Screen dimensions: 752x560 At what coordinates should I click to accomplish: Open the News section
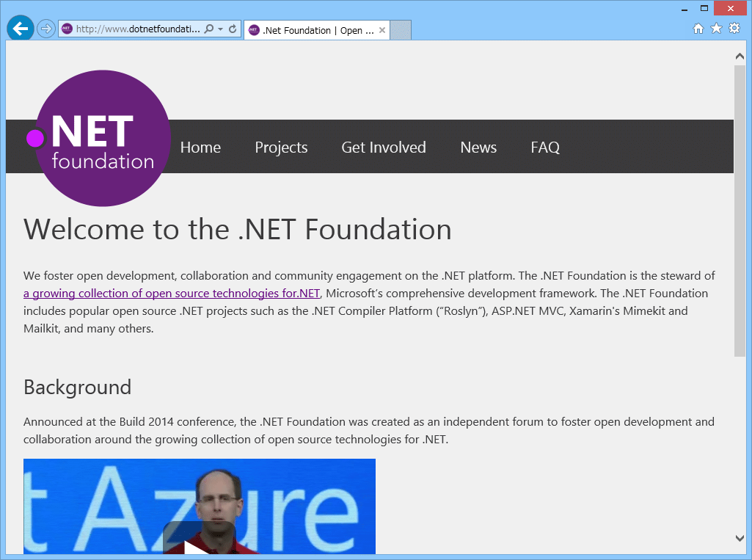[478, 147]
